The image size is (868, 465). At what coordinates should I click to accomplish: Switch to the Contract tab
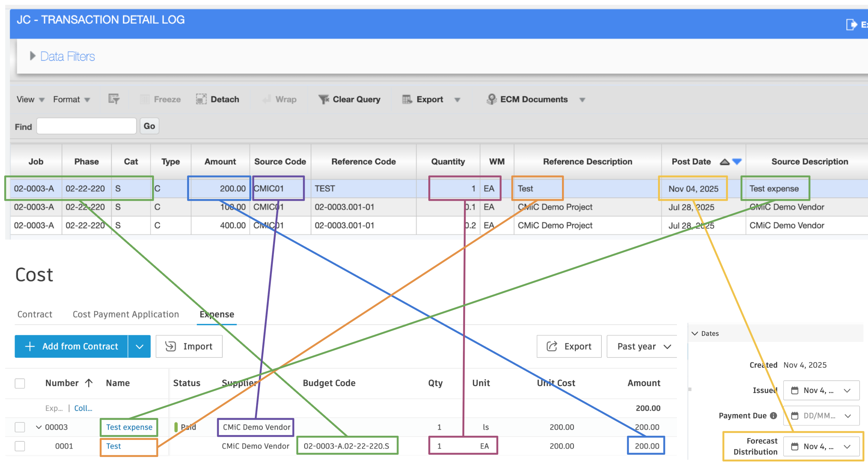35,314
